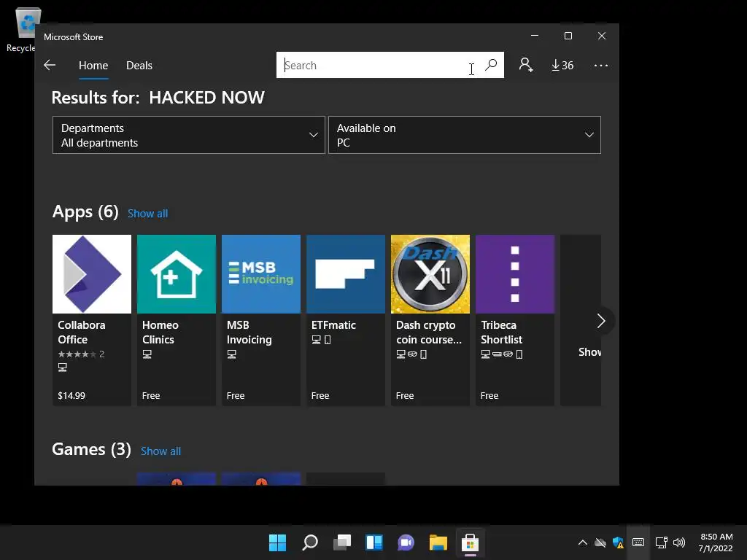
Task: Click Show all next to Apps
Action: [147, 214]
